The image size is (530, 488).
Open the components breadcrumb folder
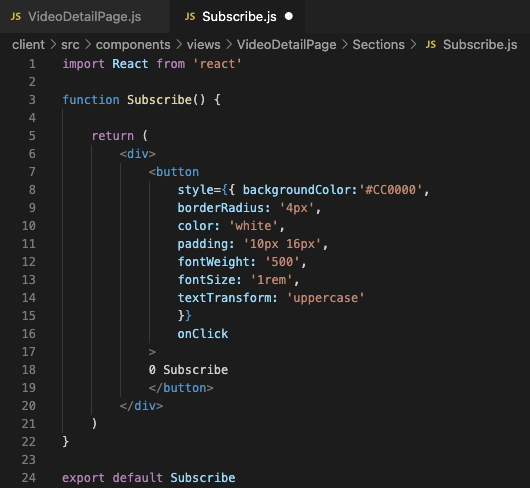[133, 45]
